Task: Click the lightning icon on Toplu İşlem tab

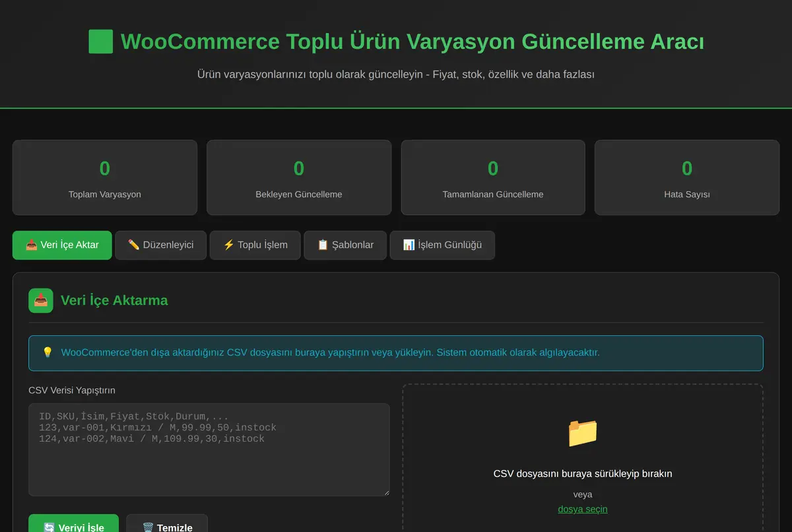Action: [x=228, y=245]
